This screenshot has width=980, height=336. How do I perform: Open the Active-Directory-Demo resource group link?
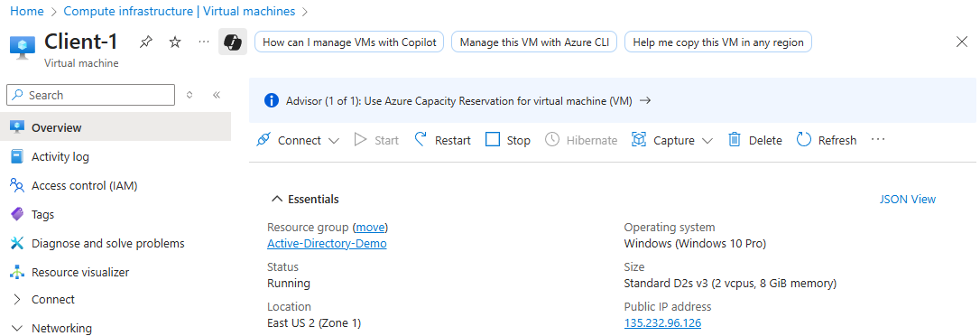coord(327,243)
